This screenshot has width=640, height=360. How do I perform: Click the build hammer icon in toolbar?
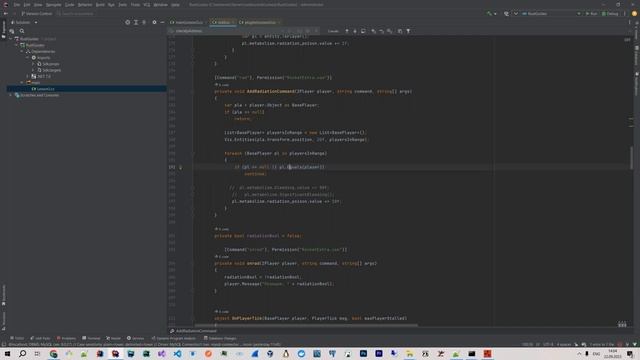(x=489, y=13)
